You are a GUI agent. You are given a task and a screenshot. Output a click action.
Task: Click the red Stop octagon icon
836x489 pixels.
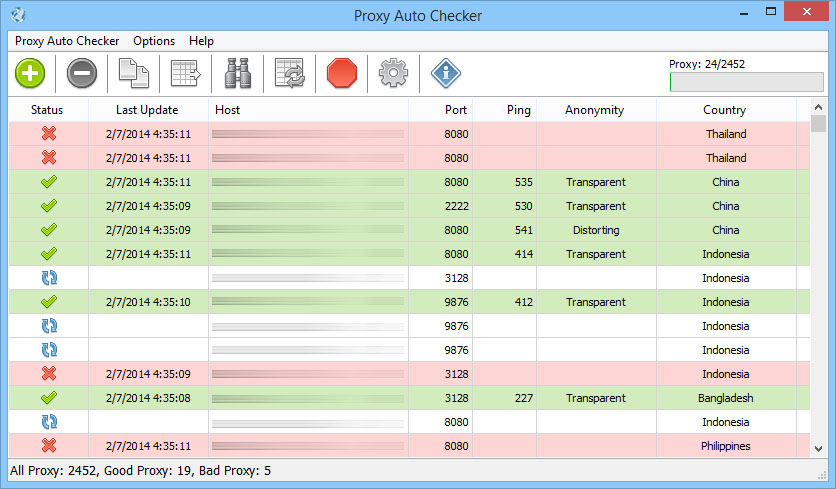click(x=342, y=73)
